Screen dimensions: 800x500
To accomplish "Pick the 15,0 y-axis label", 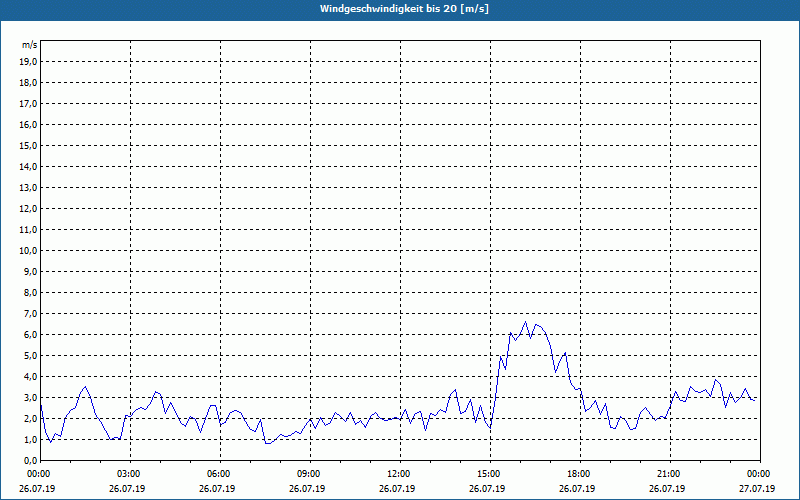I will (28, 145).
